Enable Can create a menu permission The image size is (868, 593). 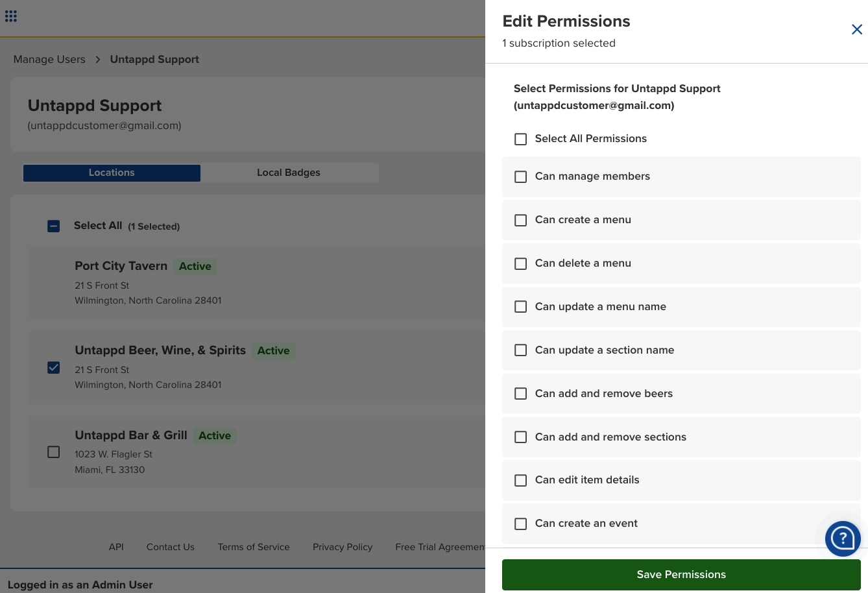[520, 220]
